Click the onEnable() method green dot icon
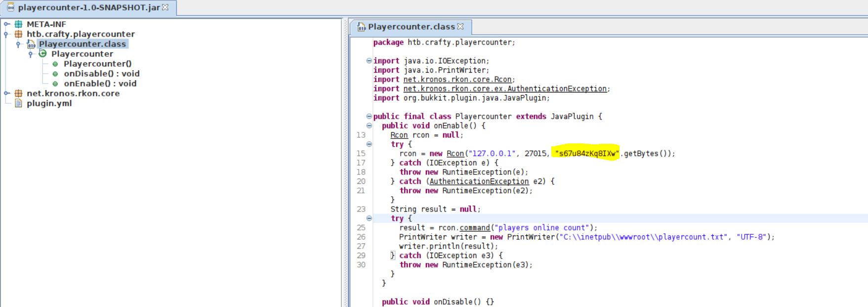868x307 pixels. (x=55, y=84)
